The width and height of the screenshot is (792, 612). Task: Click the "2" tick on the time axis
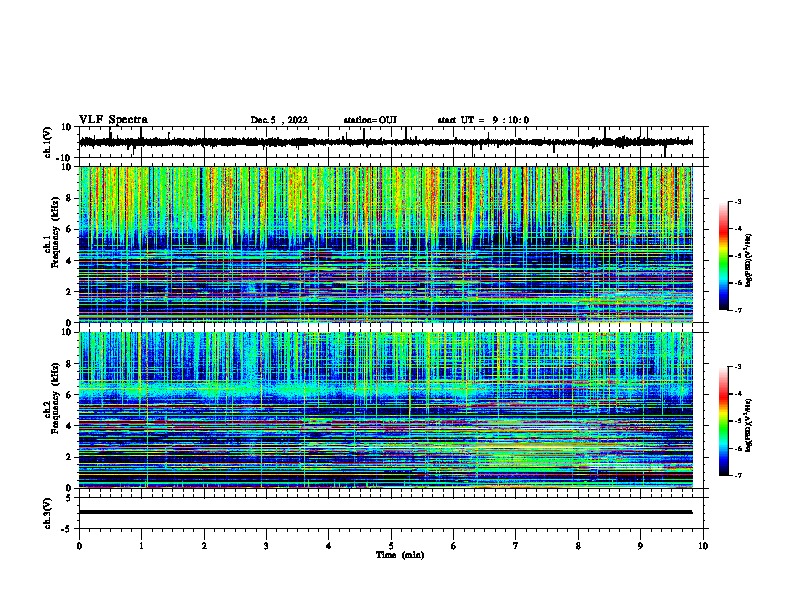[204, 546]
